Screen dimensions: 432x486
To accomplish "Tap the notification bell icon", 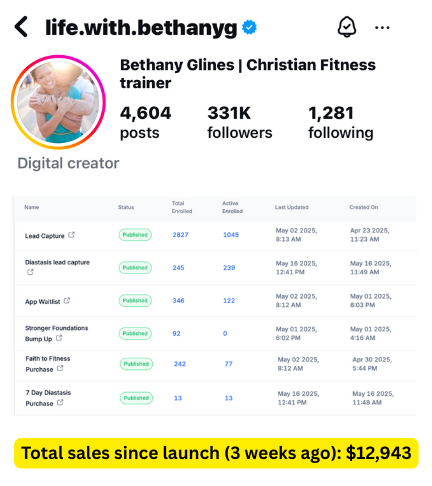I will point(347,27).
